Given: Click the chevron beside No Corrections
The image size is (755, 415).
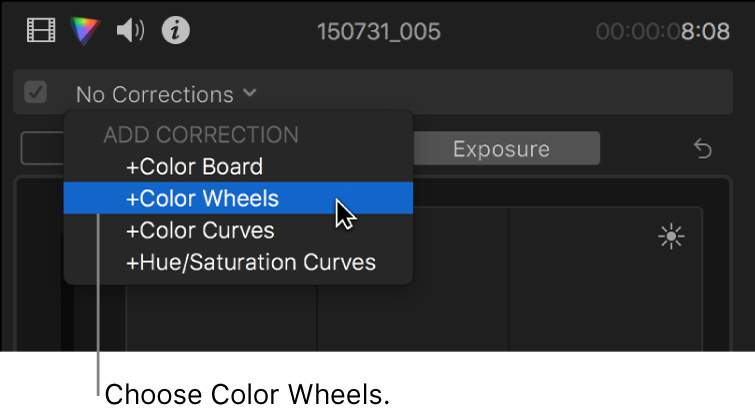Looking at the screenshot, I should pos(249,94).
